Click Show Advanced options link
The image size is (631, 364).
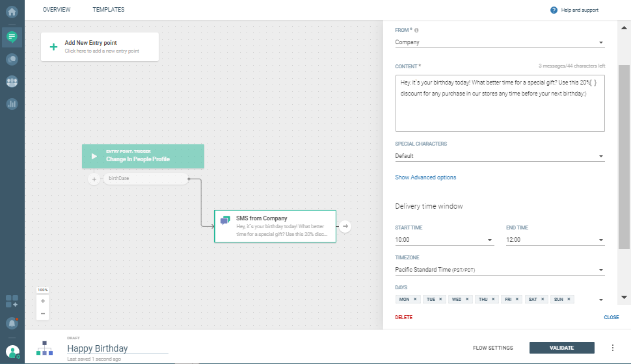425,177
